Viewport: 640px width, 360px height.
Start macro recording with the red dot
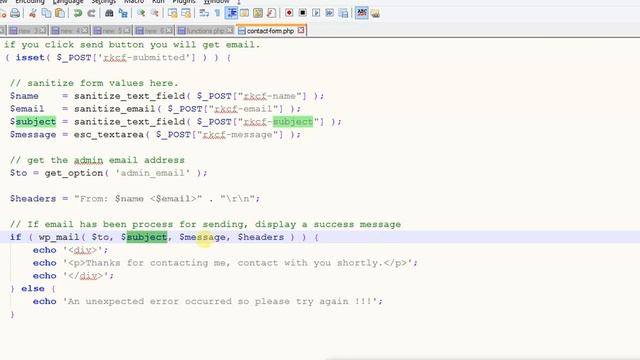[x=289, y=13]
